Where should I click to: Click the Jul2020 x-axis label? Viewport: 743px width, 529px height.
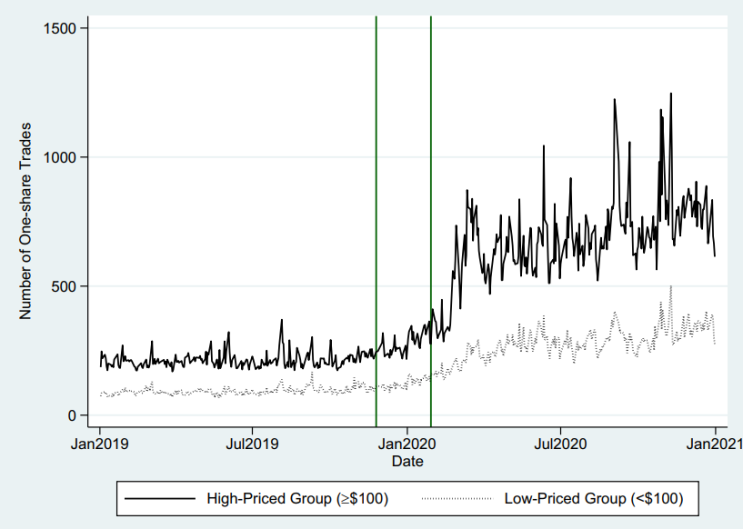pyautogui.click(x=561, y=444)
